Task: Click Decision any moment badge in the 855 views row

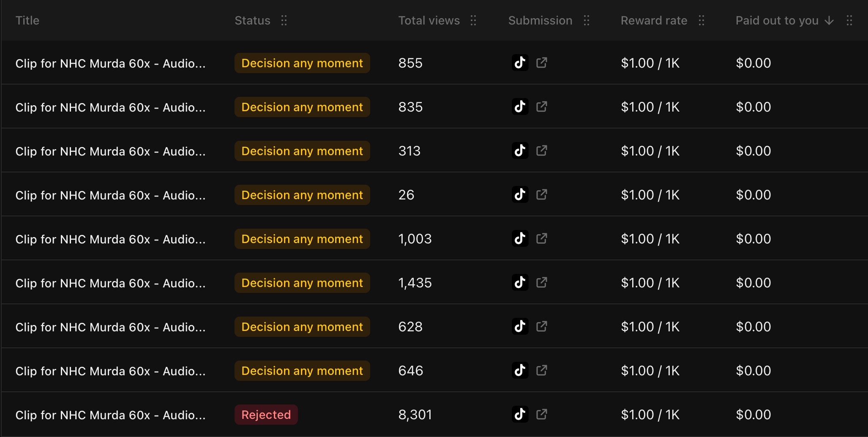Action: (302, 63)
